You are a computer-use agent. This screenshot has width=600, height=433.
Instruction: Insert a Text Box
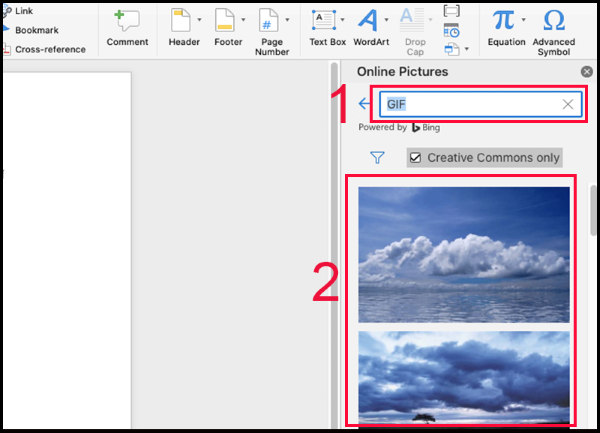(323, 20)
